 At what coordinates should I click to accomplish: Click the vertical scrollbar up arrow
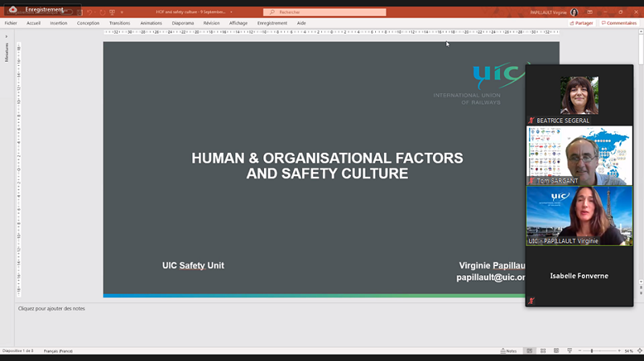point(641,32)
